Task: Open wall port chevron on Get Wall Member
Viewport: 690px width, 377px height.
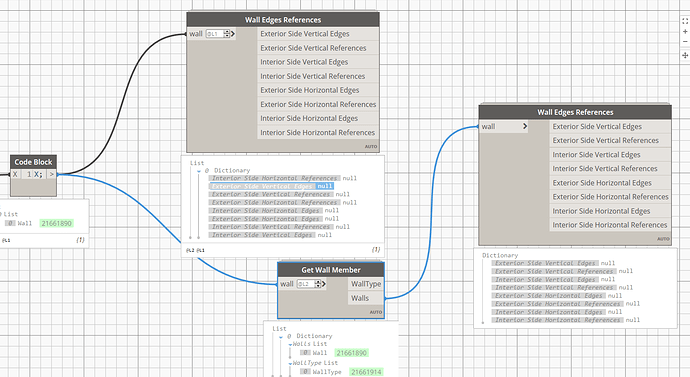Action: click(324, 284)
